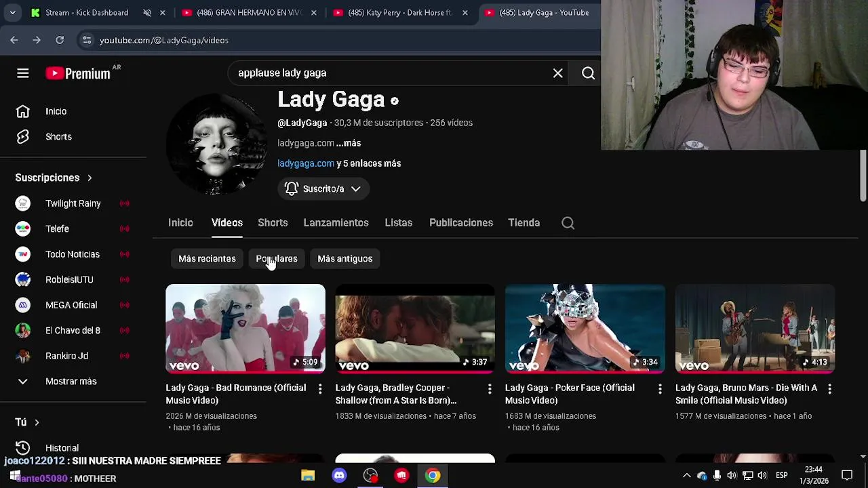Open Discord from the taskbar
Image resolution: width=868 pixels, height=488 pixels.
[x=339, y=475]
